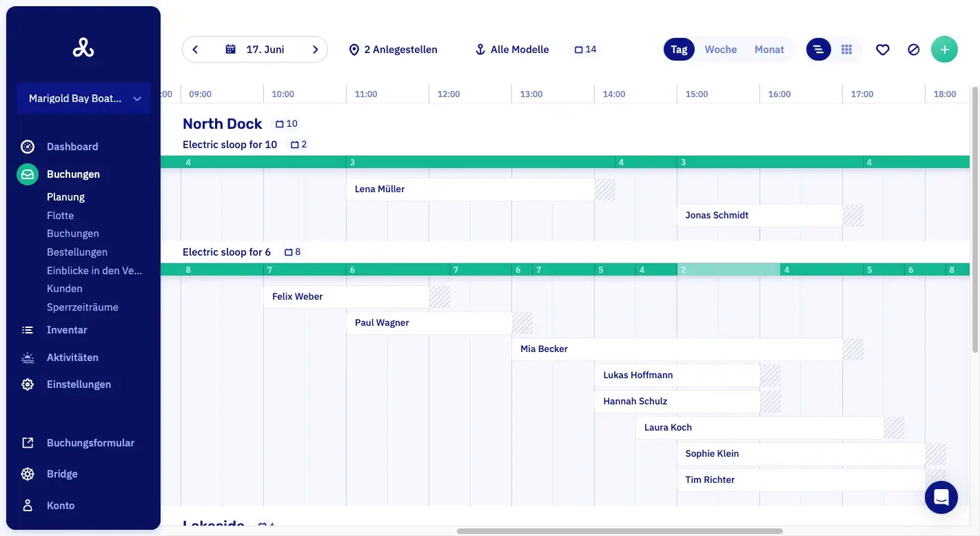The width and height of the screenshot is (980, 536).
Task: Go to the next day arrow
Action: point(315,50)
